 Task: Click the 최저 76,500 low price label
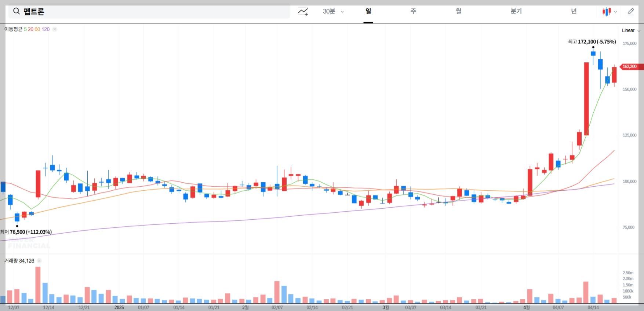coord(26,232)
